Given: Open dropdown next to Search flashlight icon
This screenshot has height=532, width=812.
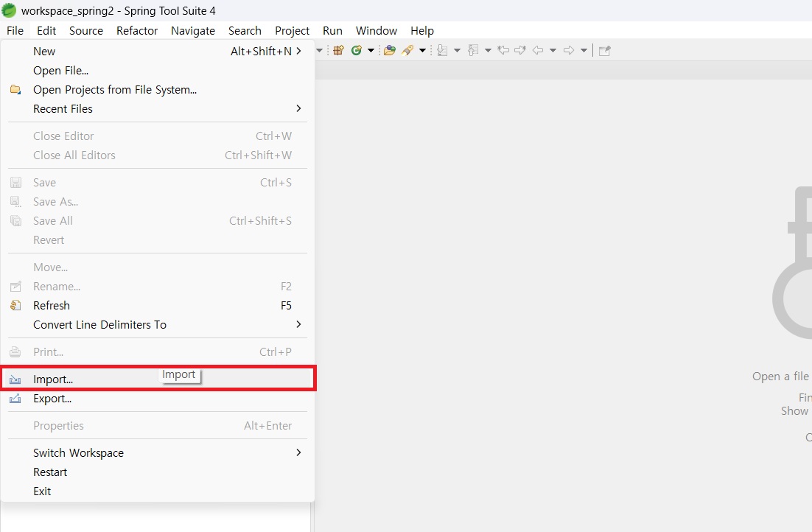Looking at the screenshot, I should (x=422, y=50).
